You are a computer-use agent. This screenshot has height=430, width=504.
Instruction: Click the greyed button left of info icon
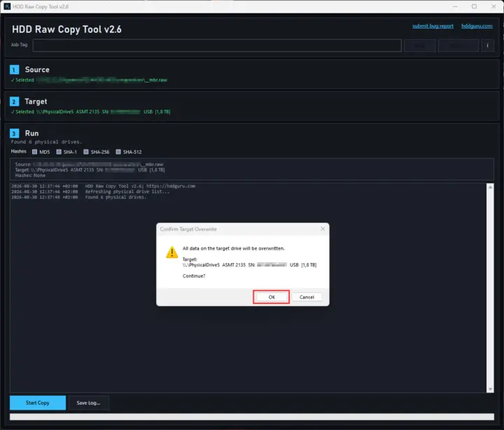pyautogui.click(x=458, y=45)
